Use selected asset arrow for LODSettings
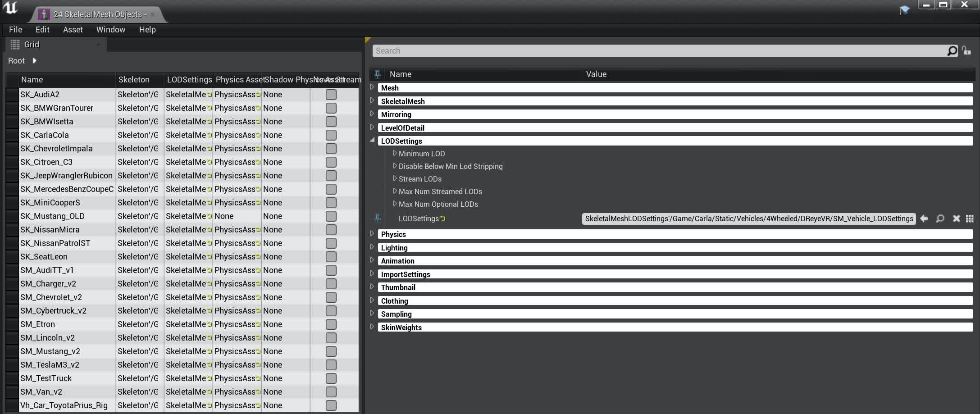Image resolution: width=980 pixels, height=414 pixels. [924, 218]
